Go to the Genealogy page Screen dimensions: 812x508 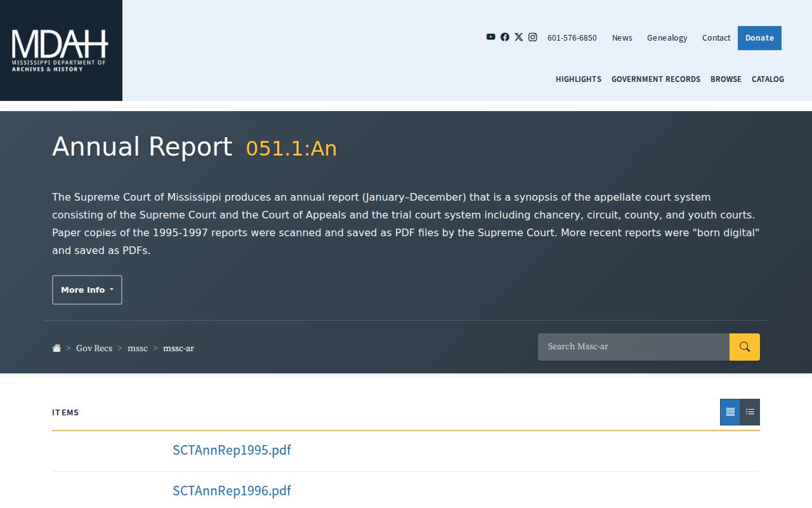click(667, 37)
